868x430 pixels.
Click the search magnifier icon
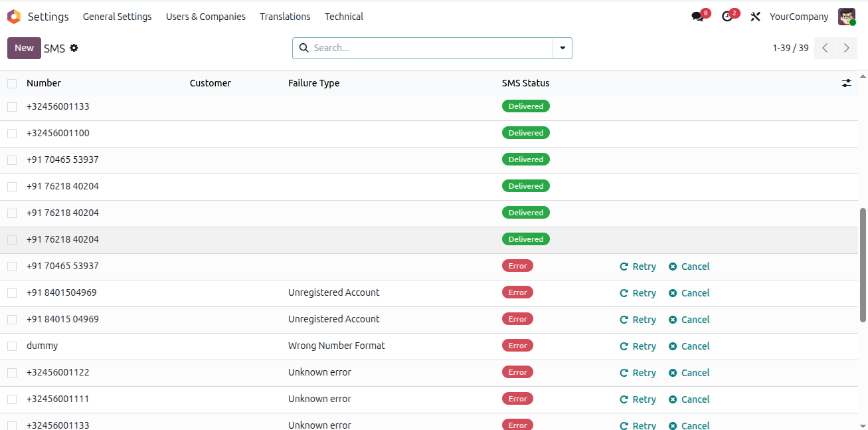[x=304, y=48]
